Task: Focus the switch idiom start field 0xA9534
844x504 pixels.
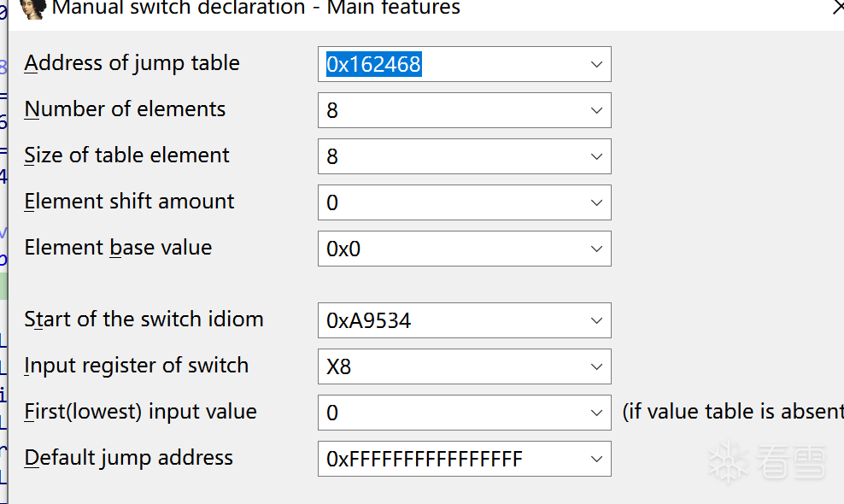Action: coord(453,320)
